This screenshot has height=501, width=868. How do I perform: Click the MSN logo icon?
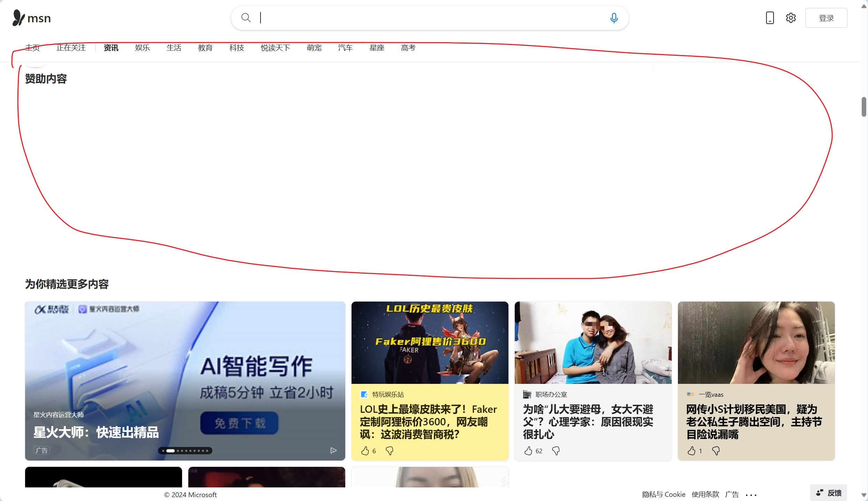(18, 18)
